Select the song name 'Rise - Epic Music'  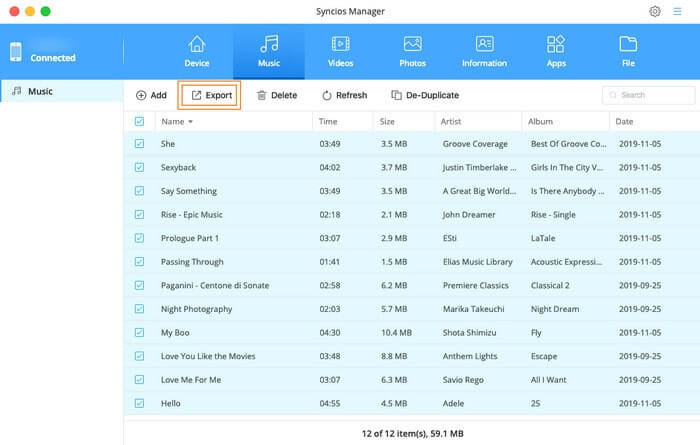tap(192, 215)
